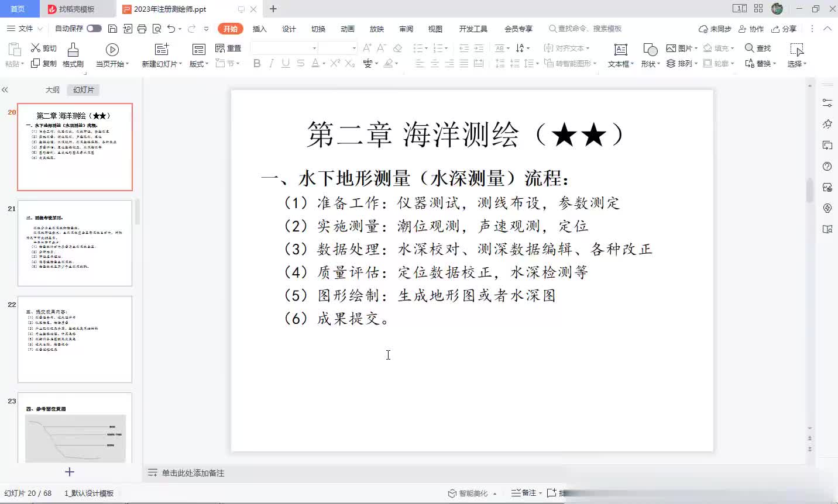Viewport: 838px width, 504px height.
Task: Open the Outline (大纲) panel tab
Action: point(53,89)
